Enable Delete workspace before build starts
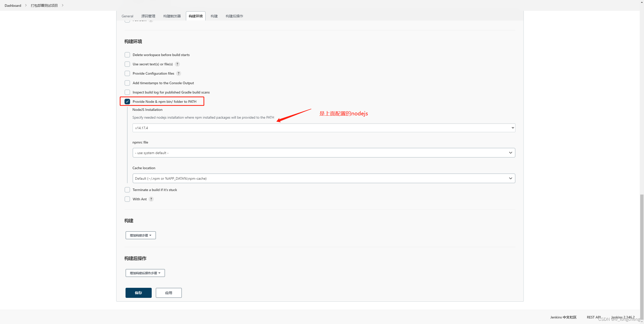This screenshot has width=644, height=324. pos(127,55)
